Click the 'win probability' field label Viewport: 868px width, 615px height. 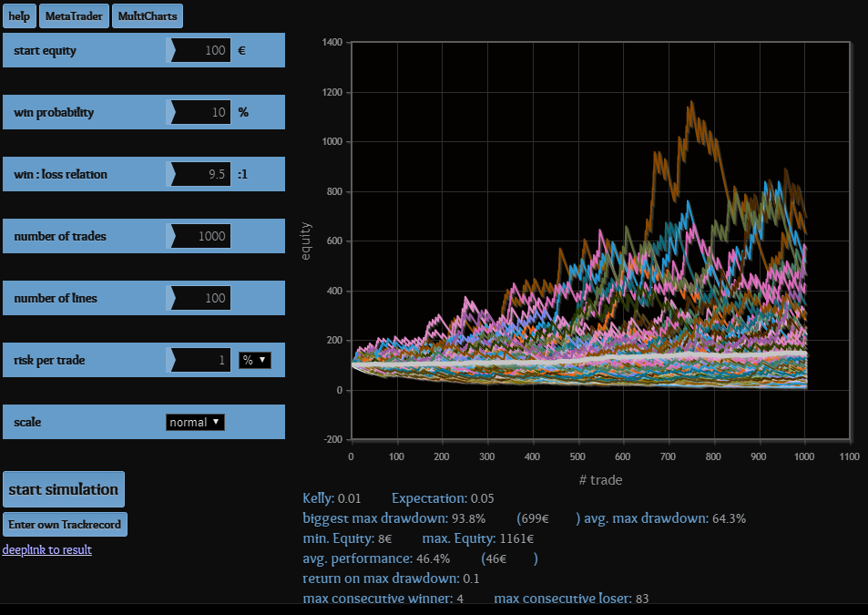54,112
